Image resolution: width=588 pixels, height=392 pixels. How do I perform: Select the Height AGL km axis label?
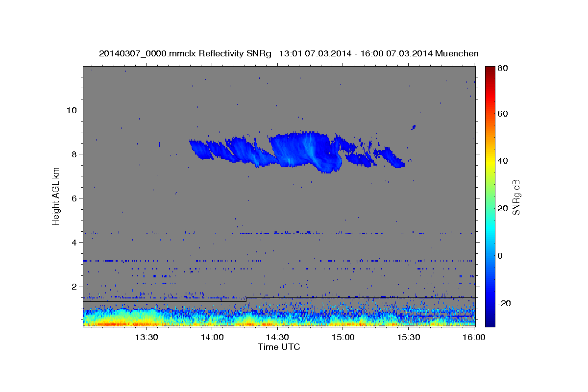[x=56, y=196]
